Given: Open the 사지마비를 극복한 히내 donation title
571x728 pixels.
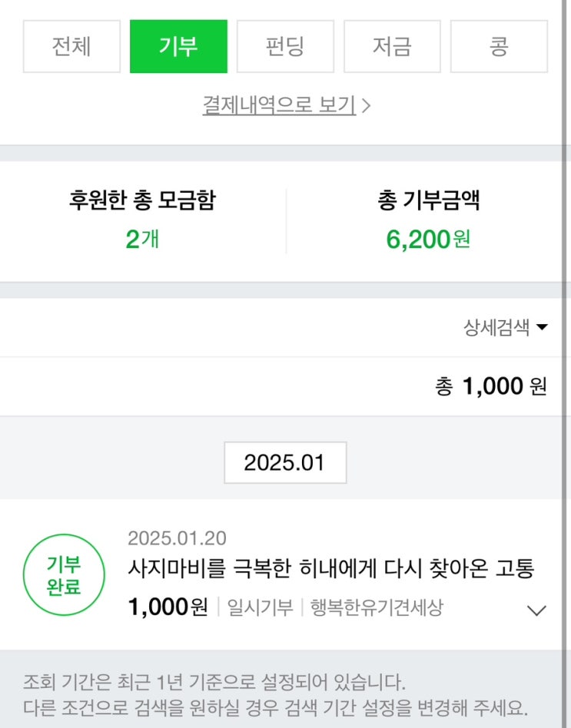Looking at the screenshot, I should (330, 569).
